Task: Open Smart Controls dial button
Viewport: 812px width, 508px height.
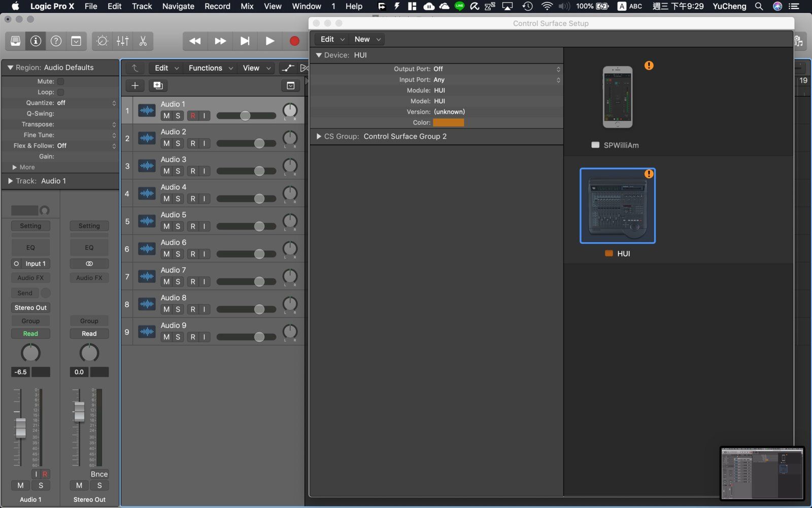Action: pyautogui.click(x=102, y=41)
